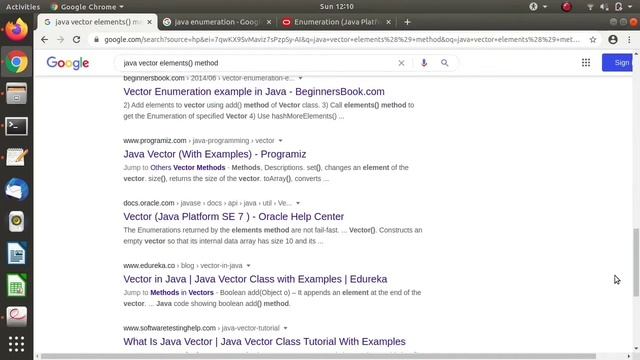The height and width of the screenshot is (360, 640).
Task: Expand docs.oracle.com result options arrow
Action: (x=298, y=203)
